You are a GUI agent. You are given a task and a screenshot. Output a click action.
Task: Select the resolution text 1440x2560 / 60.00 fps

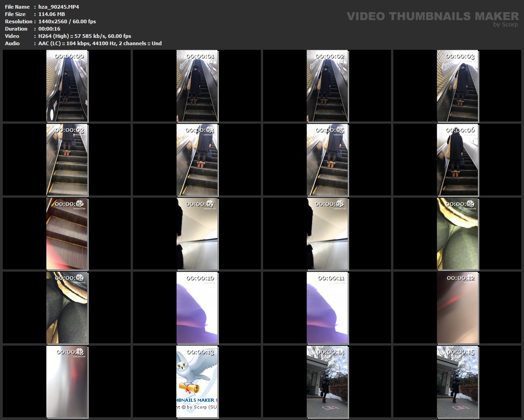pyautogui.click(x=67, y=21)
